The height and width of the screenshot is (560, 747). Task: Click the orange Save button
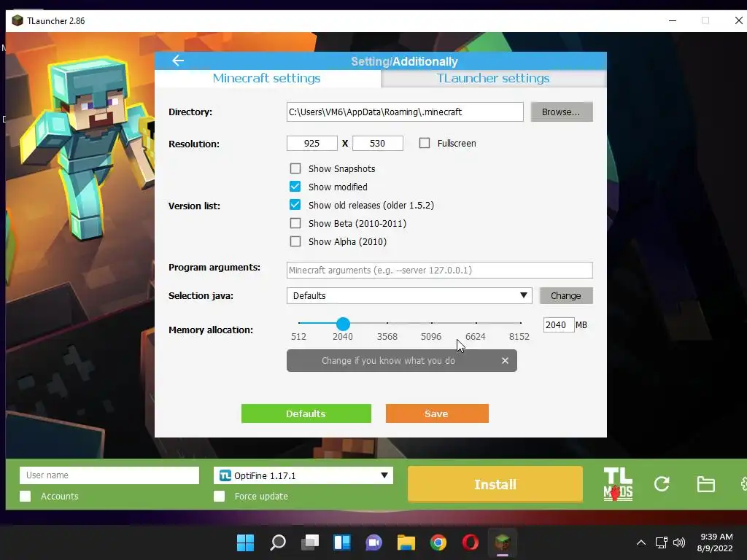pyautogui.click(x=437, y=413)
